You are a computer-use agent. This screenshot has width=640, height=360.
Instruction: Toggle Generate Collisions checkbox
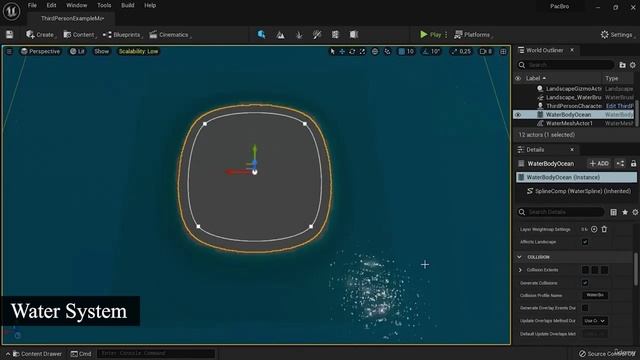pos(585,283)
